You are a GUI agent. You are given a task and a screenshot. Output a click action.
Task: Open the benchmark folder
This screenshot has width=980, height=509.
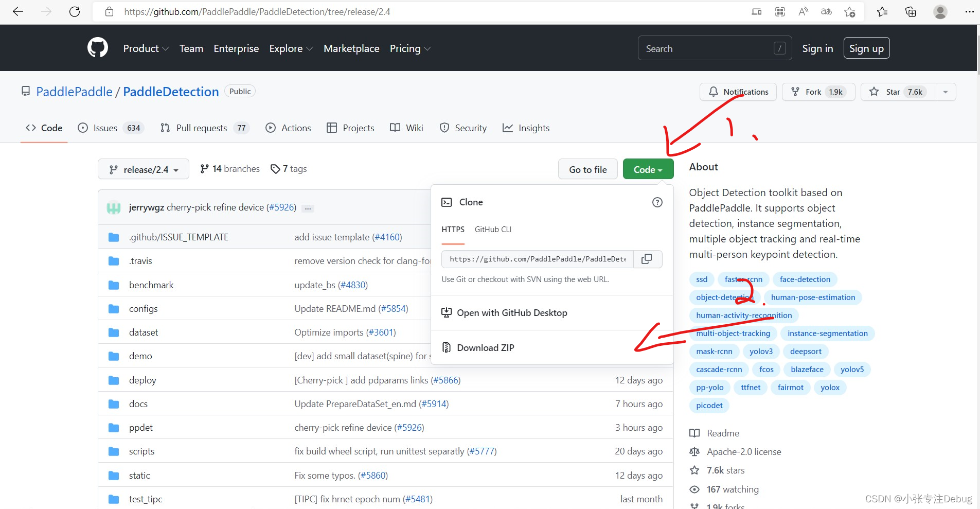click(x=151, y=285)
